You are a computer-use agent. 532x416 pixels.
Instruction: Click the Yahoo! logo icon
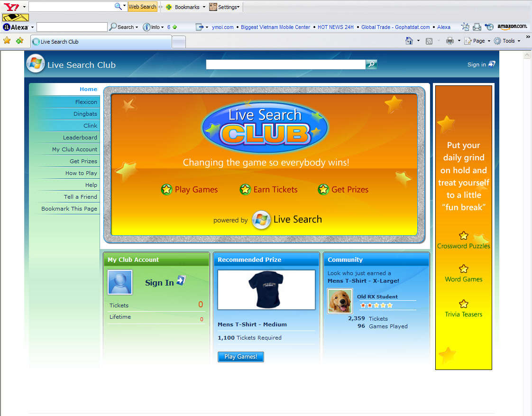11,7
